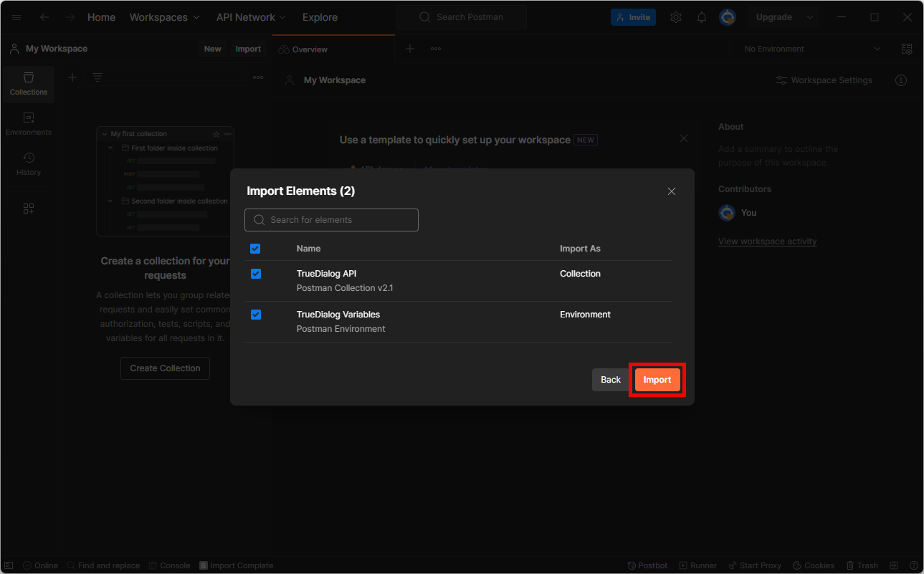Open Trash from status bar

862,565
